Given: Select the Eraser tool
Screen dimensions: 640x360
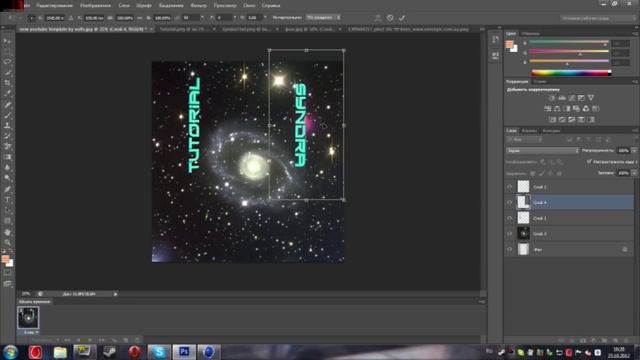Looking at the screenshot, I should pos(7,147).
